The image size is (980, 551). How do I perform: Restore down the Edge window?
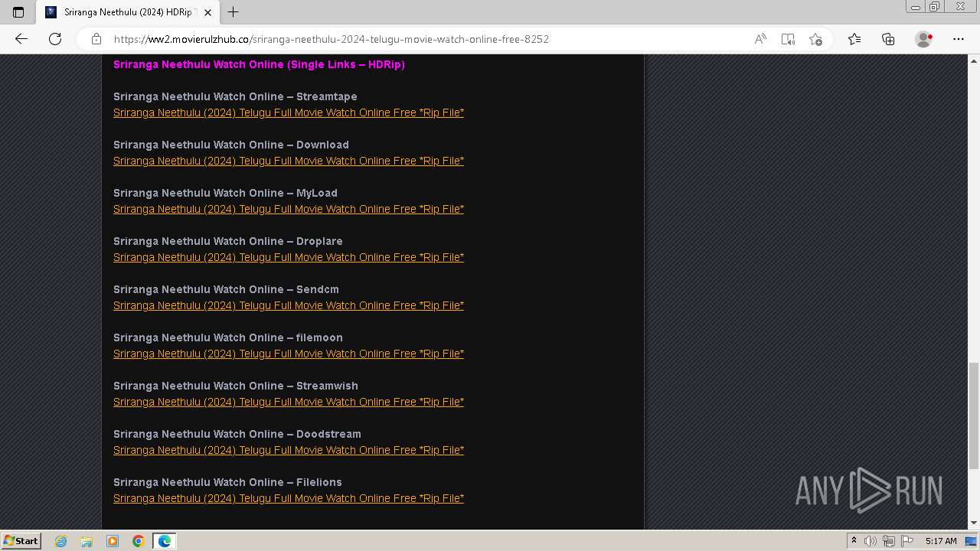coord(935,7)
